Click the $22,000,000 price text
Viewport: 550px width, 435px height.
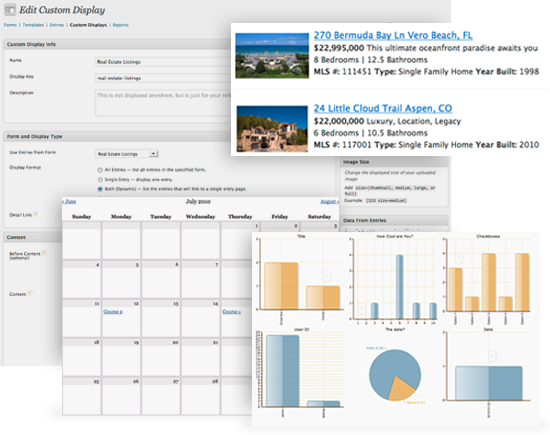pos(338,121)
